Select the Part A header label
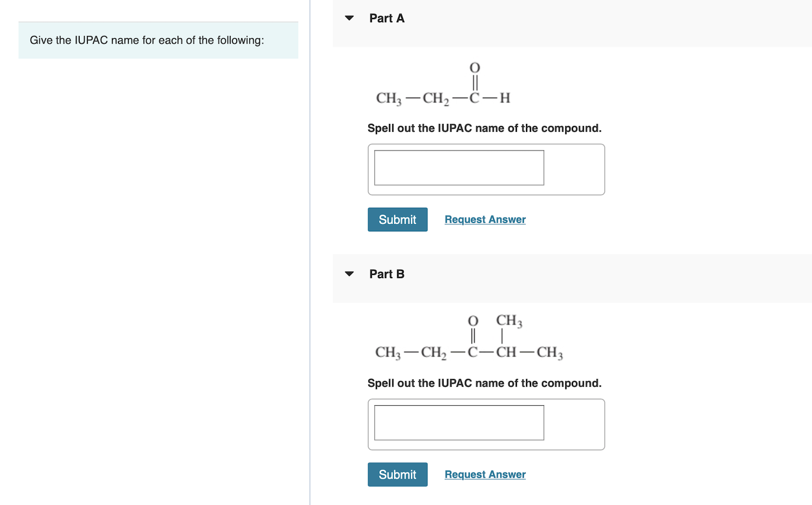 (x=386, y=18)
